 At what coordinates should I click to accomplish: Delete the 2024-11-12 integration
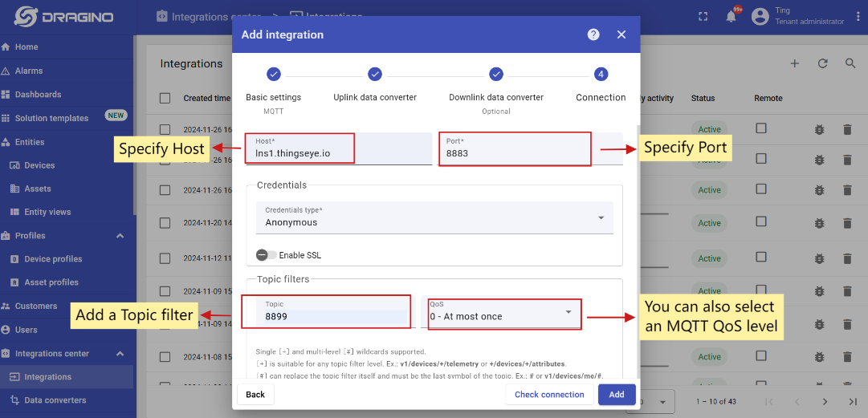point(847,258)
